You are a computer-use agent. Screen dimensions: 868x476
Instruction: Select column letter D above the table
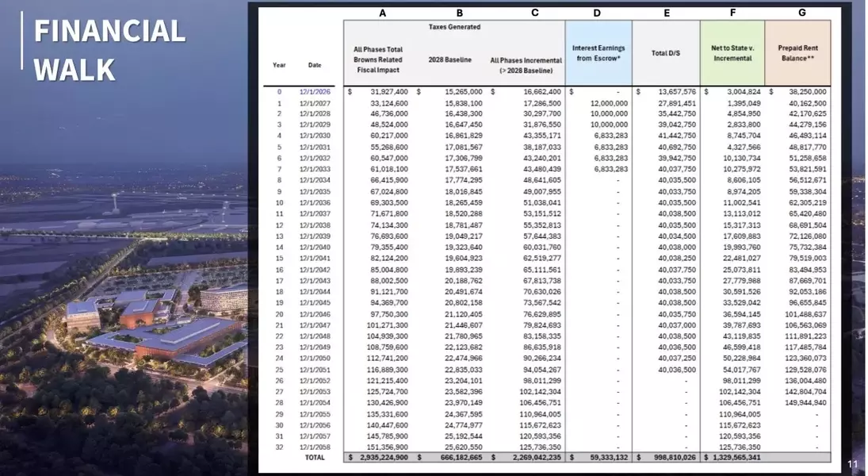pyautogui.click(x=596, y=13)
